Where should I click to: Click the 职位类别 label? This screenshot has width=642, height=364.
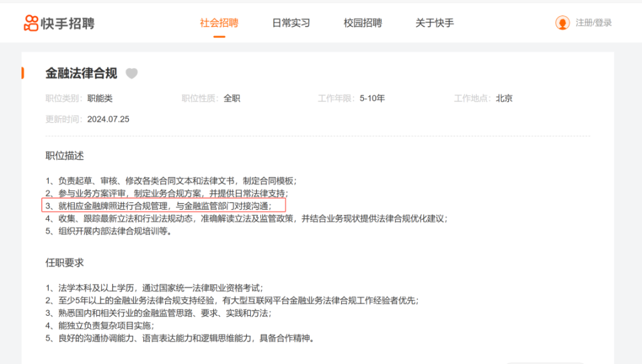[64, 99]
